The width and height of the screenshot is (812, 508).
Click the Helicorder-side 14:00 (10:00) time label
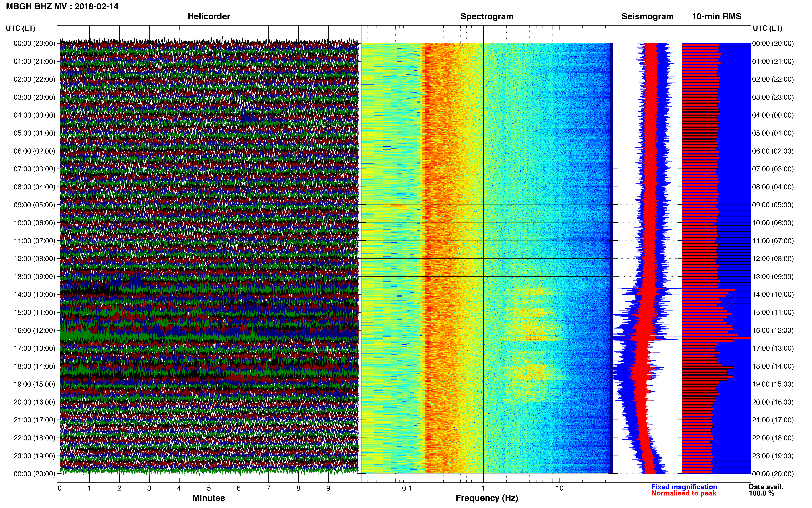34,295
